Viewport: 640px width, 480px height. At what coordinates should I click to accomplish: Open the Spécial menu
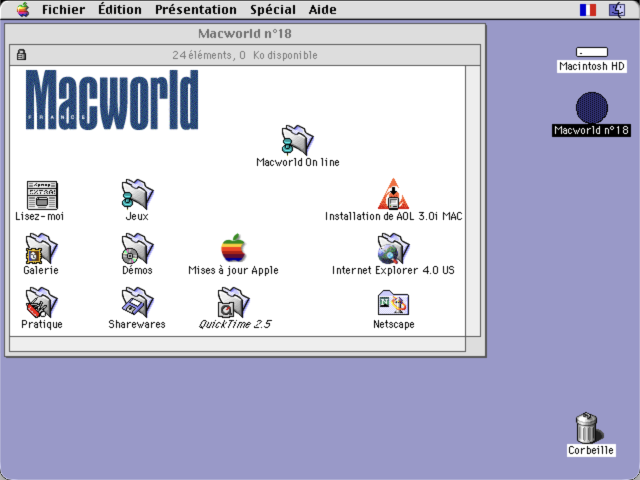(273, 9)
